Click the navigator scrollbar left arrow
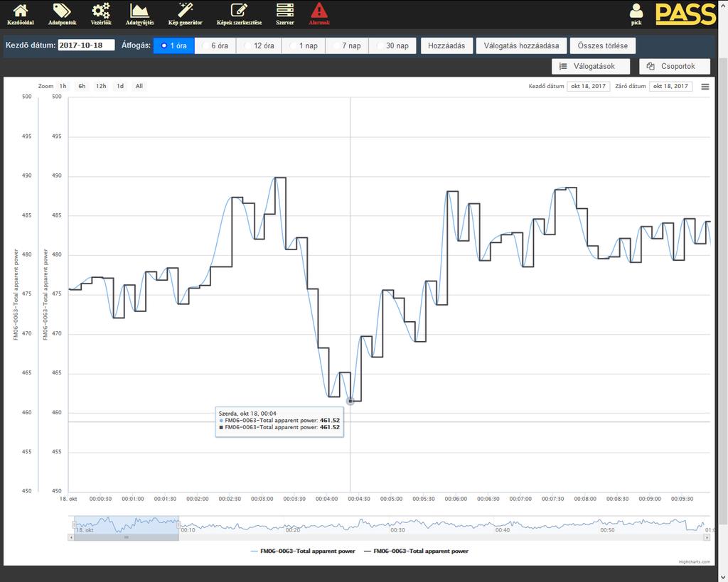 tap(70, 537)
